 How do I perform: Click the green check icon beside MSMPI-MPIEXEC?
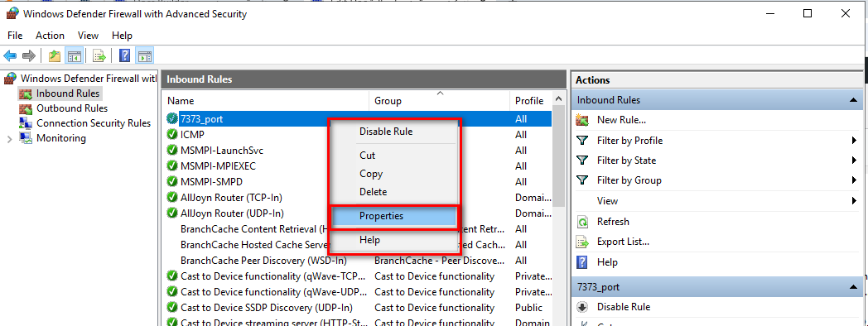click(172, 166)
